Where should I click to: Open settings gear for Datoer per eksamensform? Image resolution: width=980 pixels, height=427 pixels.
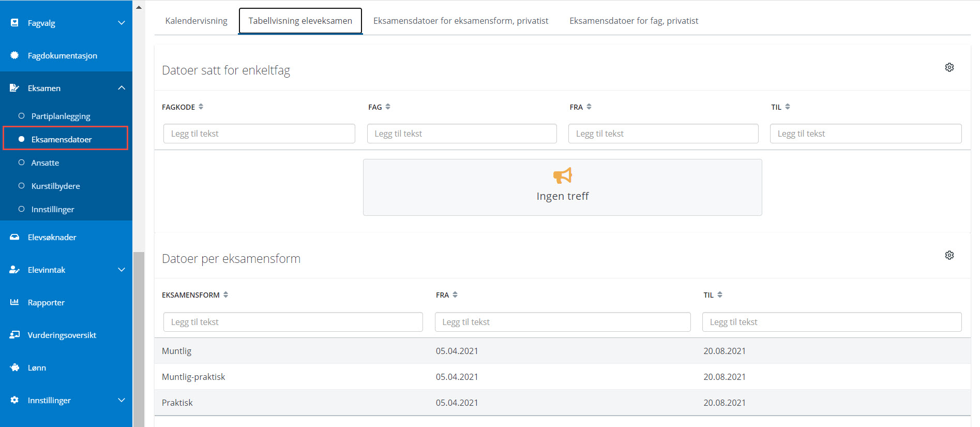pos(949,255)
